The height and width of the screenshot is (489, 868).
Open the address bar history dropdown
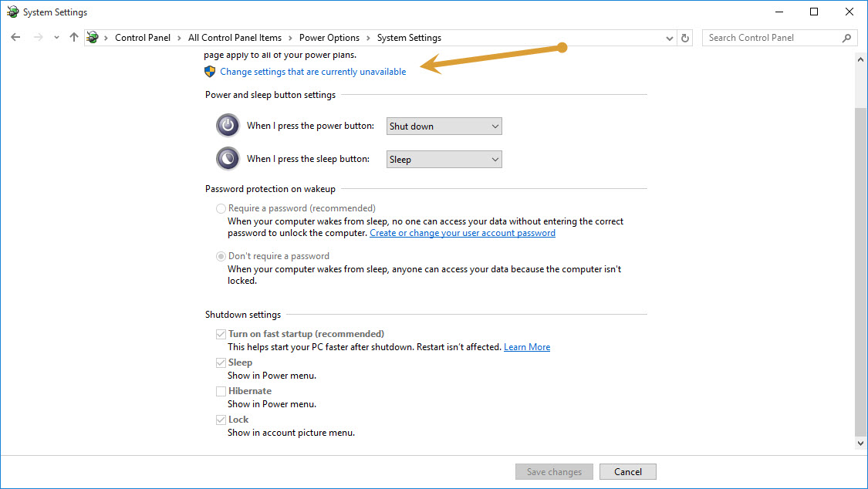[669, 38]
